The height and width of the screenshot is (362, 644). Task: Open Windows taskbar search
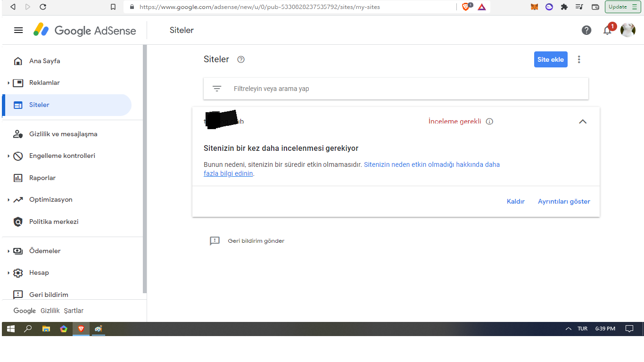(x=28, y=329)
